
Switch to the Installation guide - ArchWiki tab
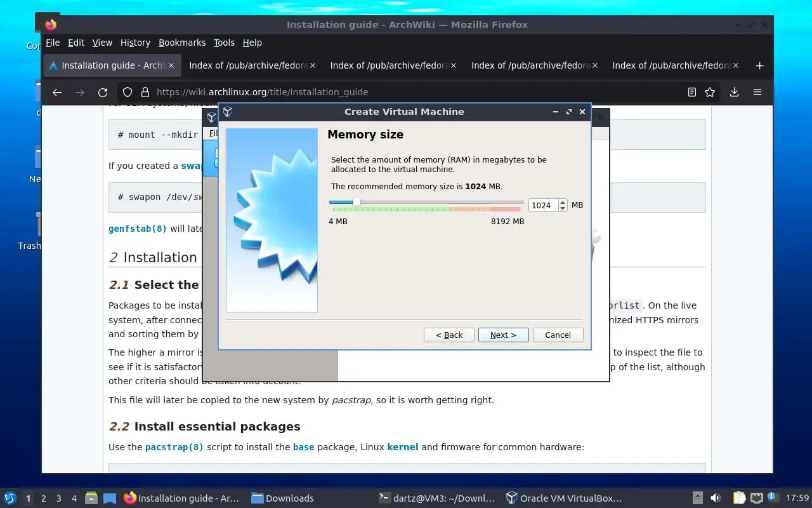point(112,65)
